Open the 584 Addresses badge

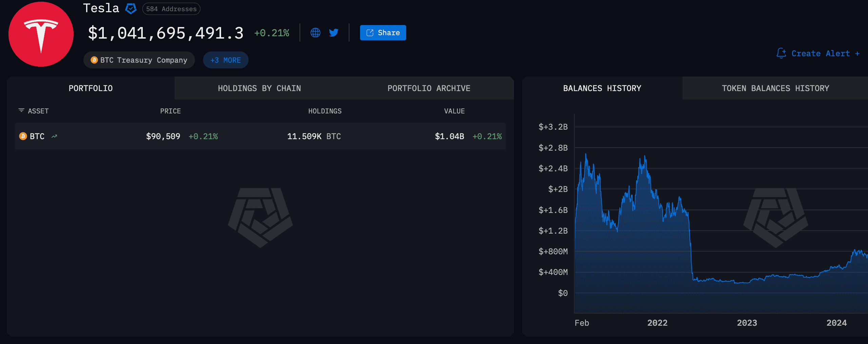coord(171,9)
